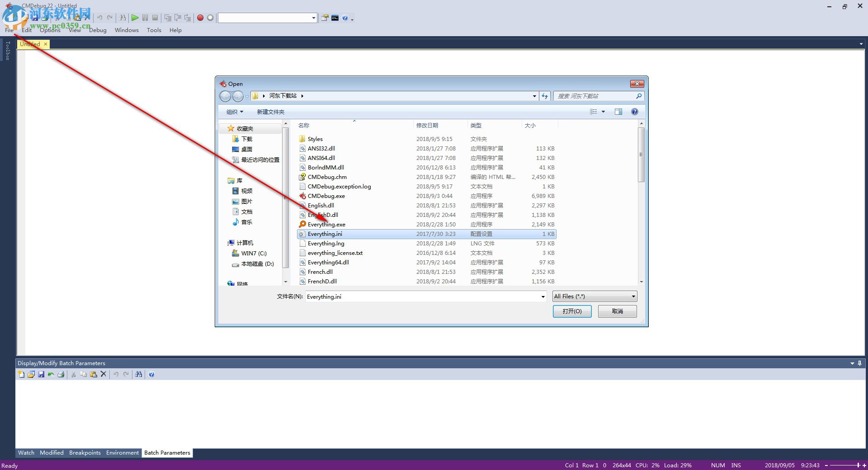The width and height of the screenshot is (868, 470).
Task: Toggle the breakpoint circle icon on the toolbar
Action: coord(210,18)
